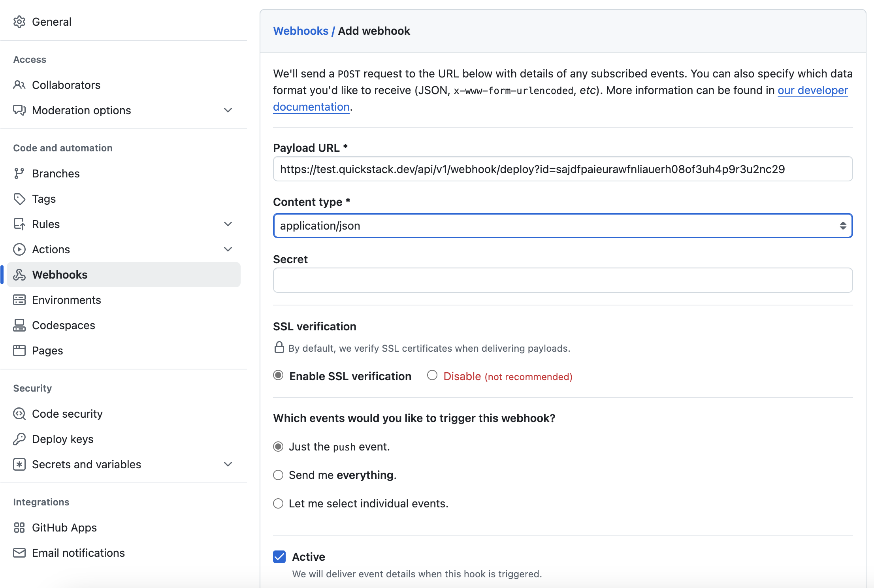Open the Content type dropdown
874x588 pixels.
563,226
